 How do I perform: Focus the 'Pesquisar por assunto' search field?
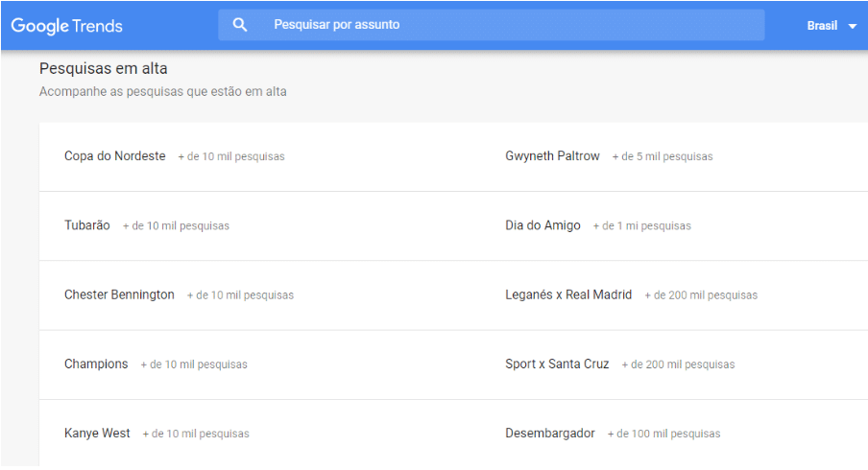491,24
